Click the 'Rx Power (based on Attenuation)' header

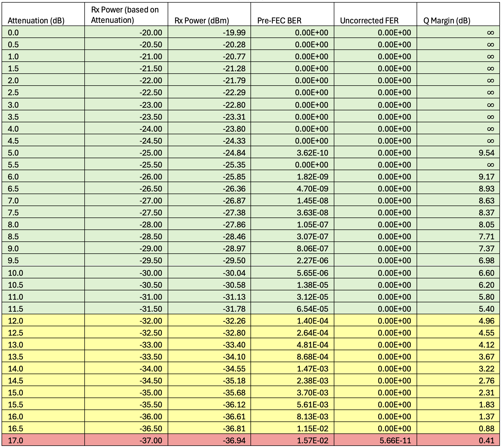(x=126, y=14)
